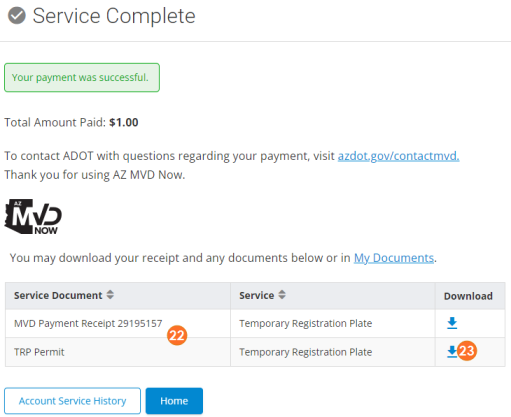Click the AZ MVD Now logo
Viewport: 511px width, 417px height.
pyautogui.click(x=33, y=217)
